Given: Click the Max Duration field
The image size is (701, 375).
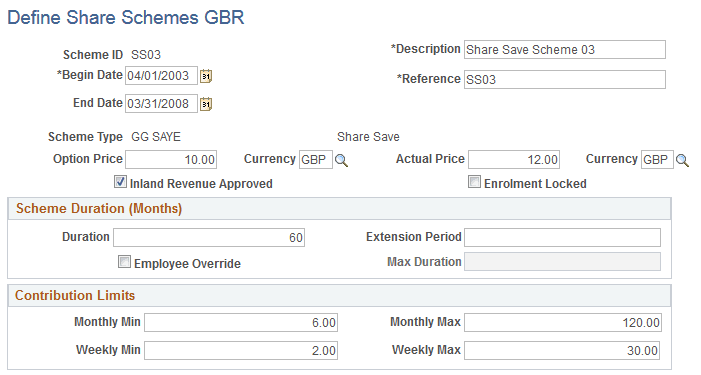Looking at the screenshot, I should [562, 261].
